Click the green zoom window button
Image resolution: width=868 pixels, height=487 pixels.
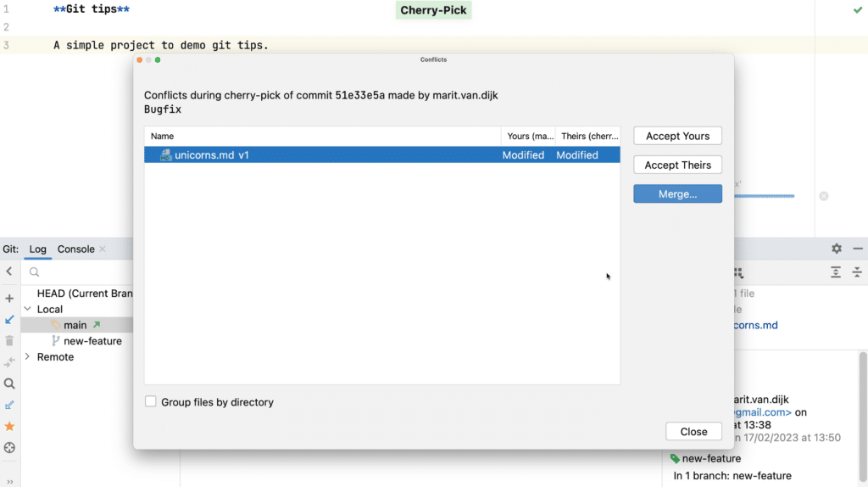(158, 60)
